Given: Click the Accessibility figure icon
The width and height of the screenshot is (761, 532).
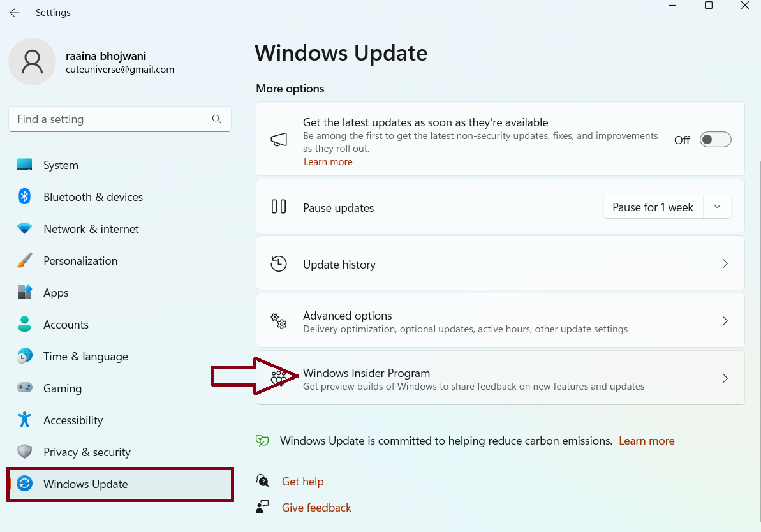Looking at the screenshot, I should click(x=25, y=420).
